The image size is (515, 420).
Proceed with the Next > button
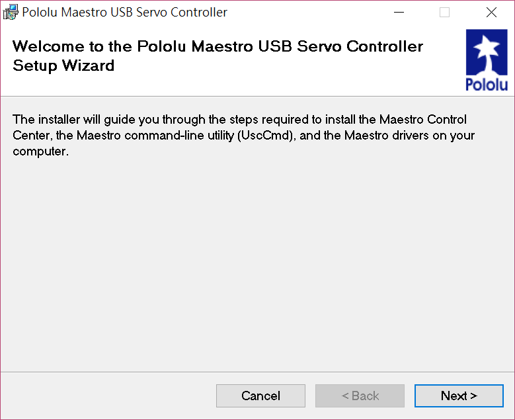[459, 396]
